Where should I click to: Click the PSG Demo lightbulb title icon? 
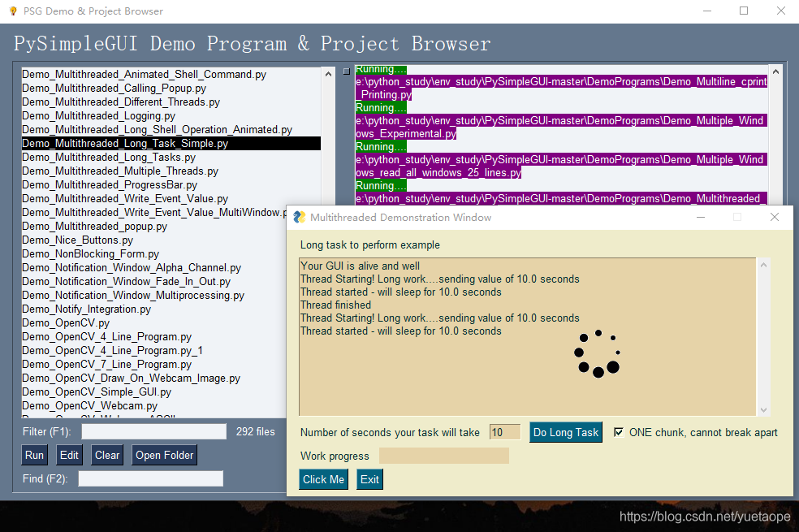point(13,11)
